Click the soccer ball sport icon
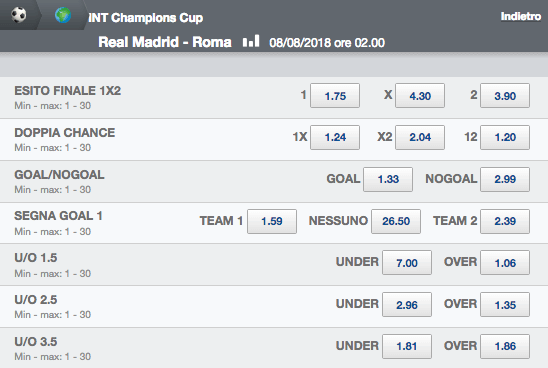 [x=19, y=15]
